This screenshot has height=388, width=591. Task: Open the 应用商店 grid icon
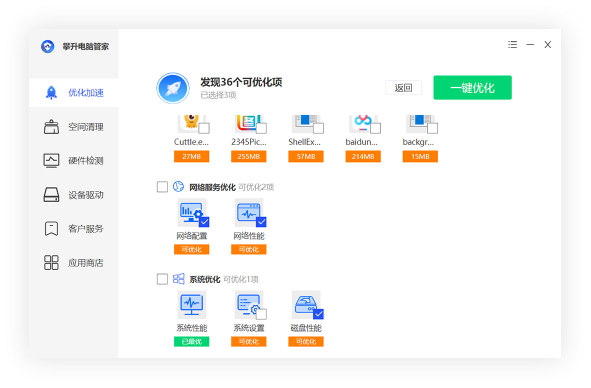[x=51, y=262]
